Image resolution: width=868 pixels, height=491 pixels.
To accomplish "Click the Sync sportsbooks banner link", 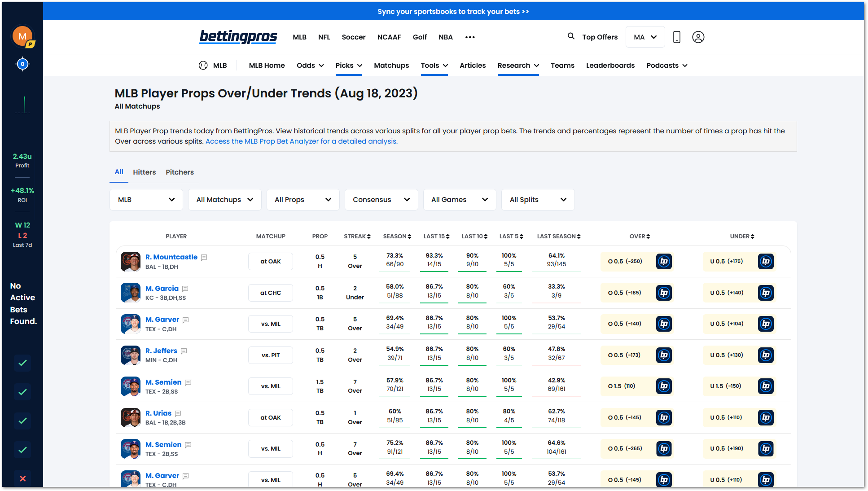I will pyautogui.click(x=455, y=11).
